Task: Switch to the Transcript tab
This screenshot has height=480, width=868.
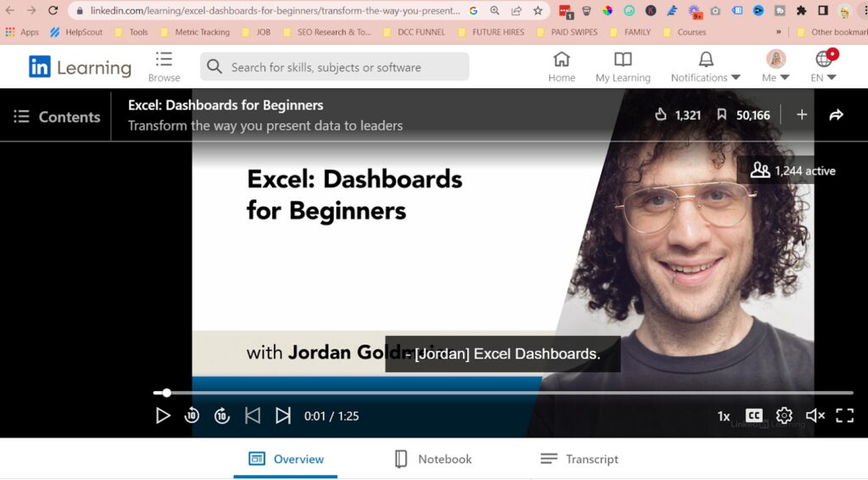Action: (x=579, y=459)
